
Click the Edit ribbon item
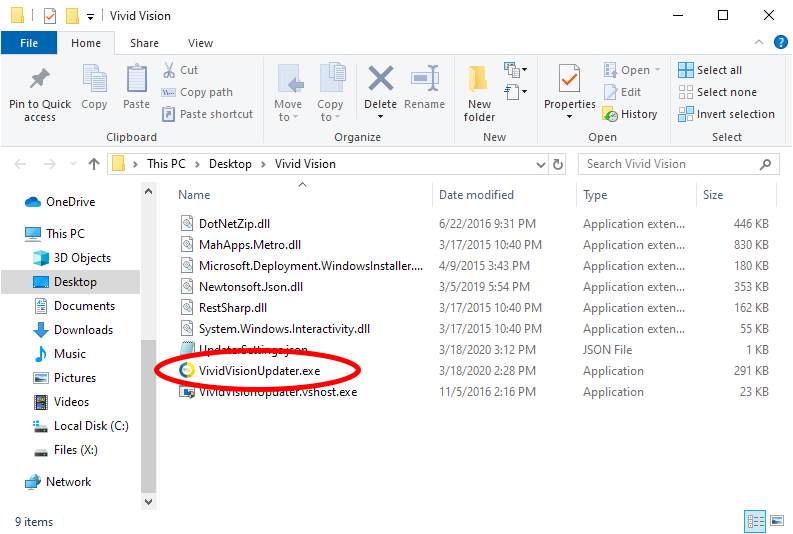click(623, 92)
